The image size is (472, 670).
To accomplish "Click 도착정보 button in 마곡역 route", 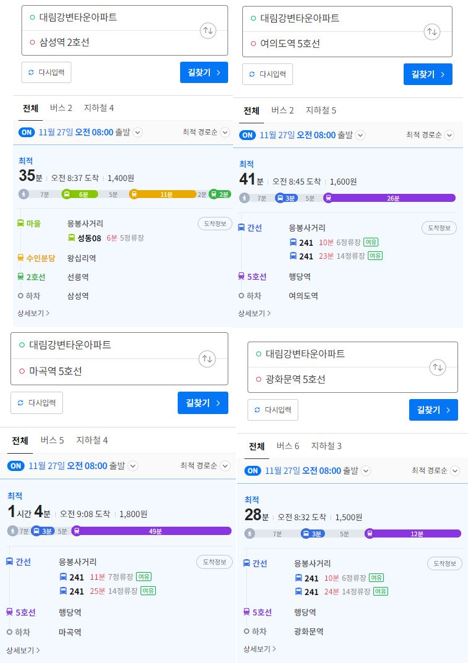I will 214,562.
